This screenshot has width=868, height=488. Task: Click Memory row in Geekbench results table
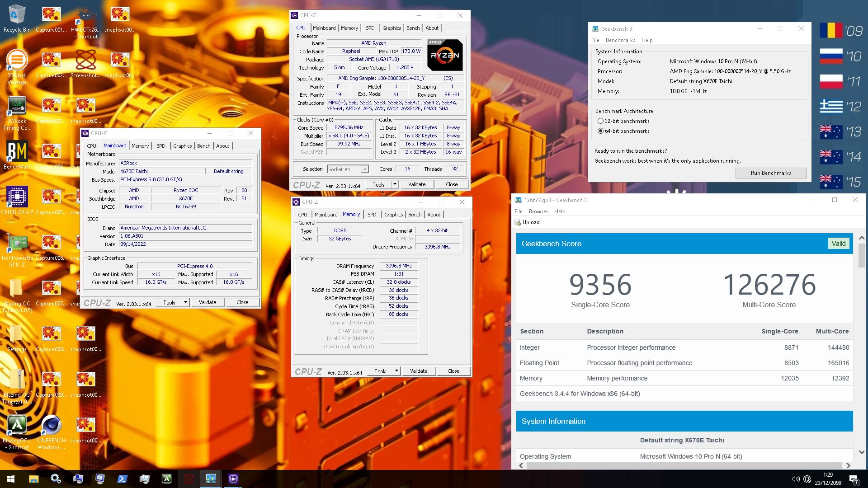point(684,378)
